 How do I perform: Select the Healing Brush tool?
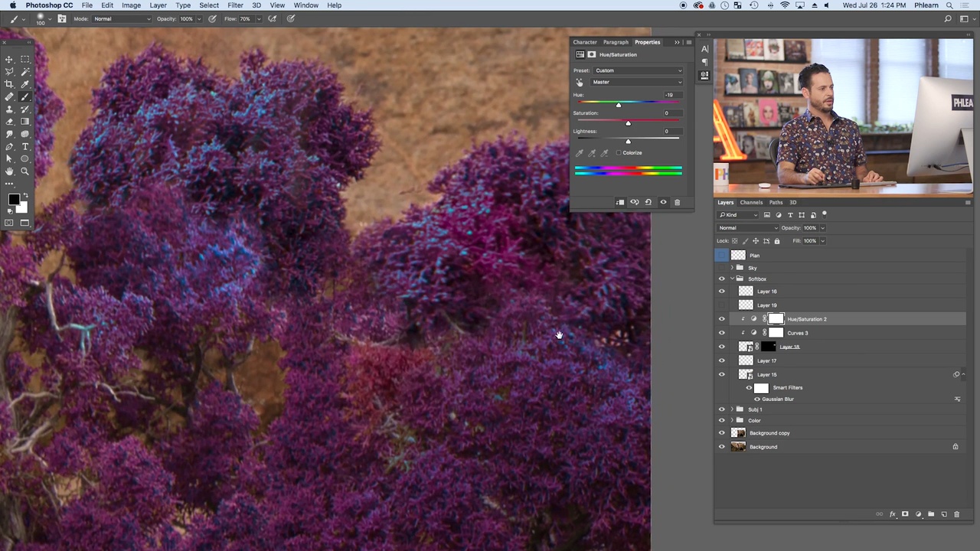coord(9,96)
